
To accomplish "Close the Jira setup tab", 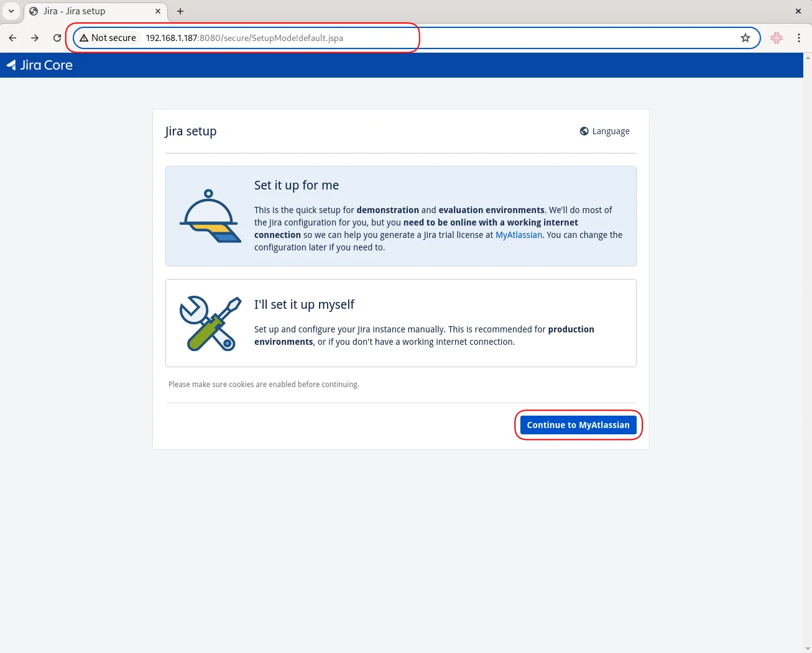I will (158, 11).
